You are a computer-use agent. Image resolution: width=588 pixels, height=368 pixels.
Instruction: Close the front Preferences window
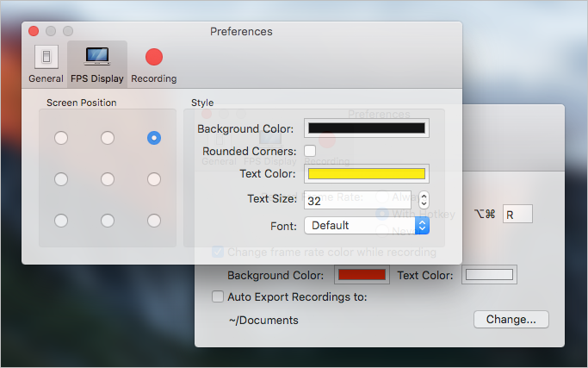tap(34, 31)
